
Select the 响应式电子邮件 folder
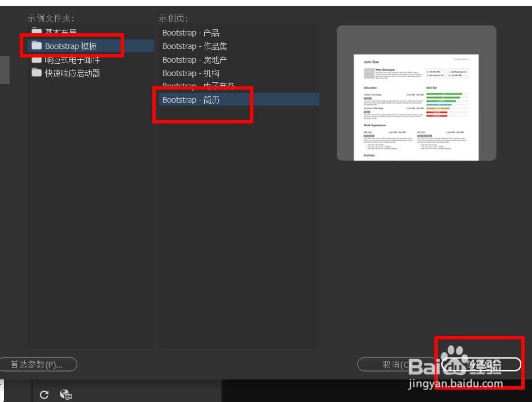point(91,60)
